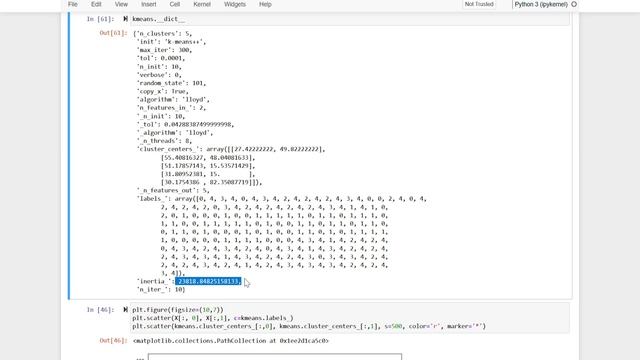Click the '_n_threads': 8 line
The height and width of the screenshot is (360, 640).
[164, 141]
